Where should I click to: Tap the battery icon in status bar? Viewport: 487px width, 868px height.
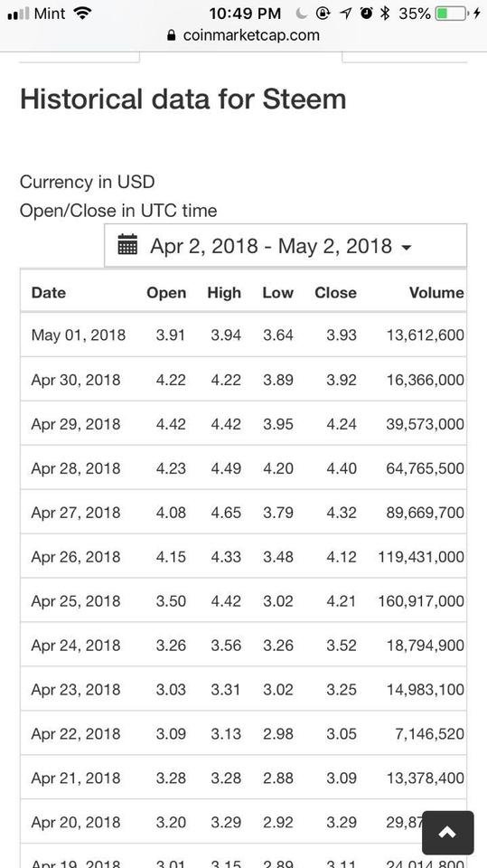[x=453, y=14]
